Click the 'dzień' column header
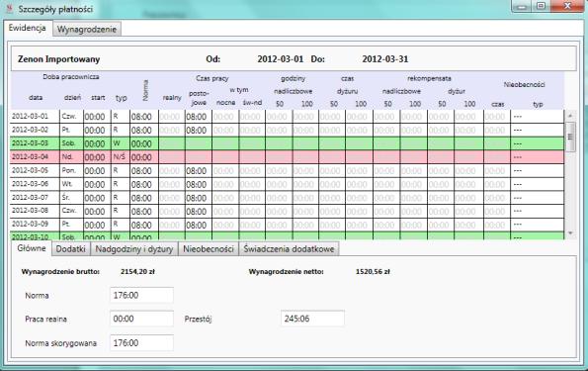This screenshot has height=371, width=588. click(72, 98)
